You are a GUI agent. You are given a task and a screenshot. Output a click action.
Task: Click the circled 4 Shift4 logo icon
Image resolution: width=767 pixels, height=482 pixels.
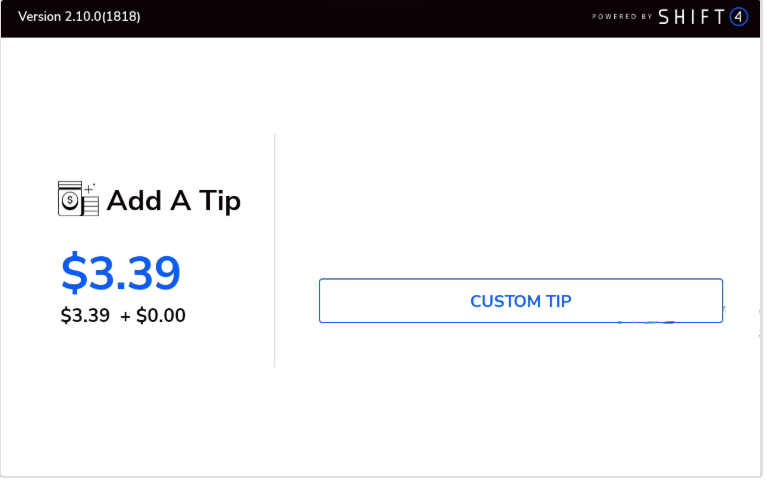point(739,17)
